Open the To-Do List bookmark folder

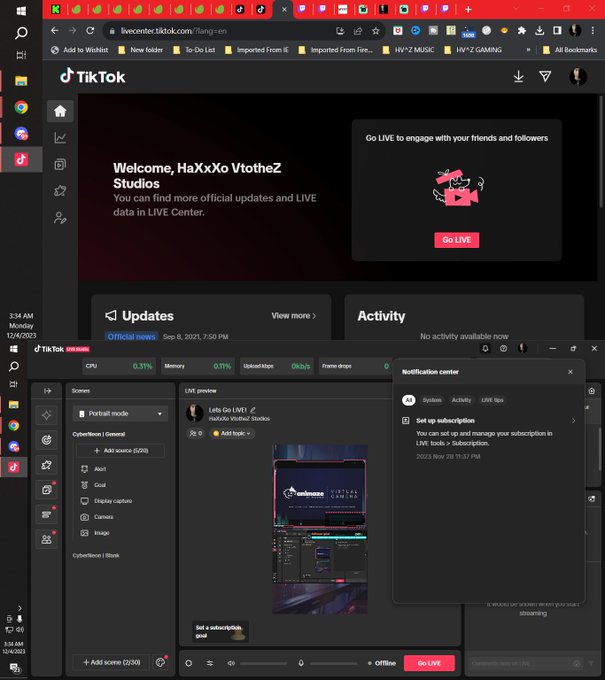[194, 50]
